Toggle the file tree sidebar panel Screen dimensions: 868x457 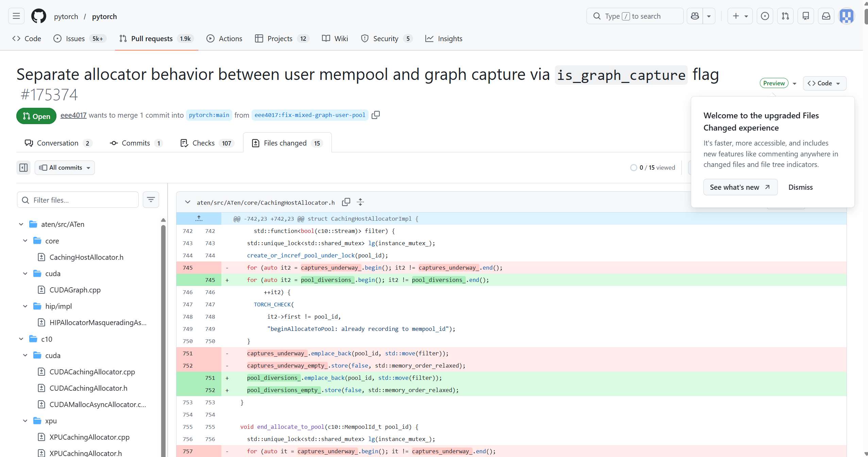click(23, 167)
